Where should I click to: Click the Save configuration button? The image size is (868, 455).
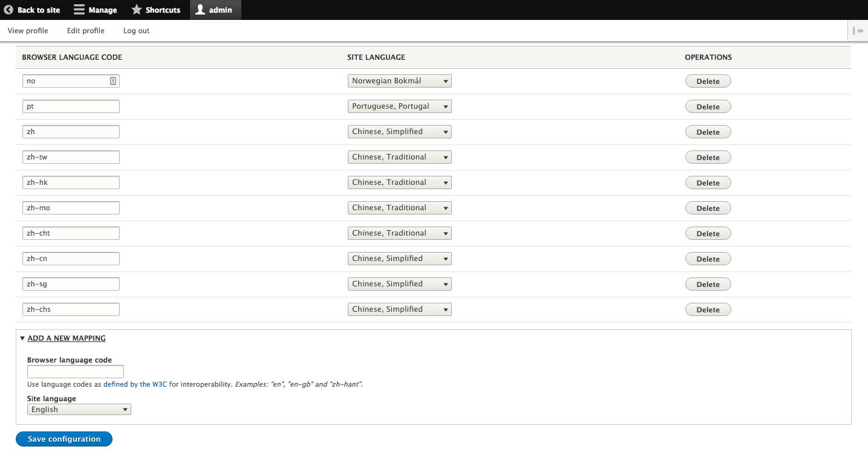(64, 439)
